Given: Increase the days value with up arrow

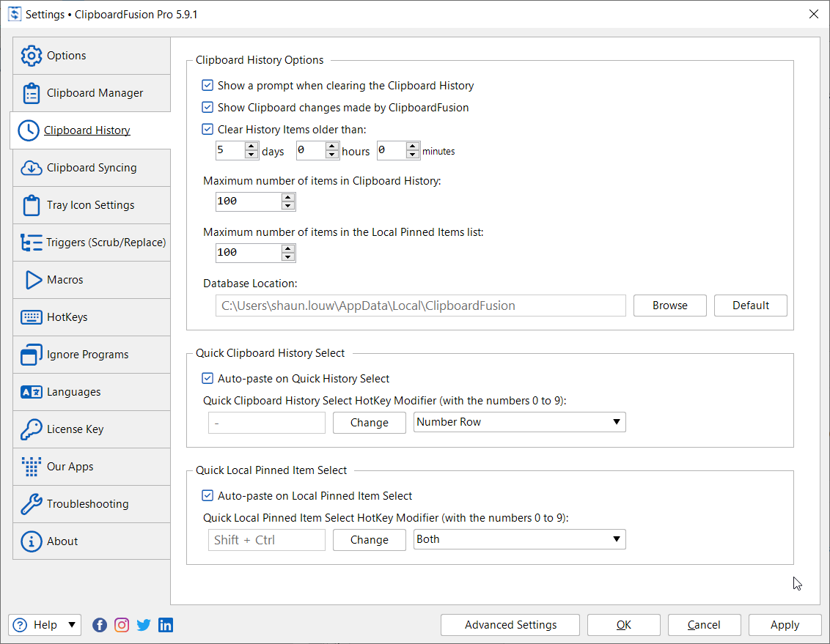Looking at the screenshot, I should 251,147.
